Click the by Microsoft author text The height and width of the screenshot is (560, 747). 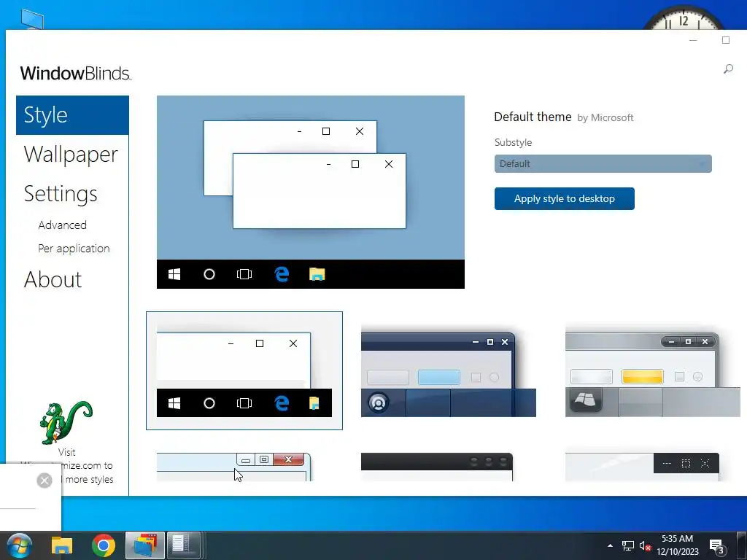pos(605,117)
